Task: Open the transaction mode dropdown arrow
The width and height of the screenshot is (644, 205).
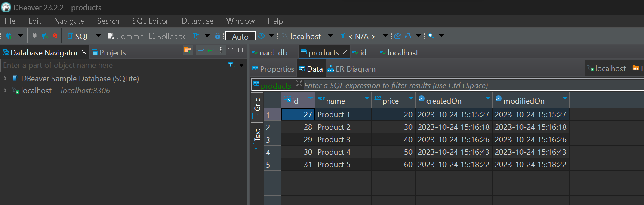Action: (x=207, y=36)
